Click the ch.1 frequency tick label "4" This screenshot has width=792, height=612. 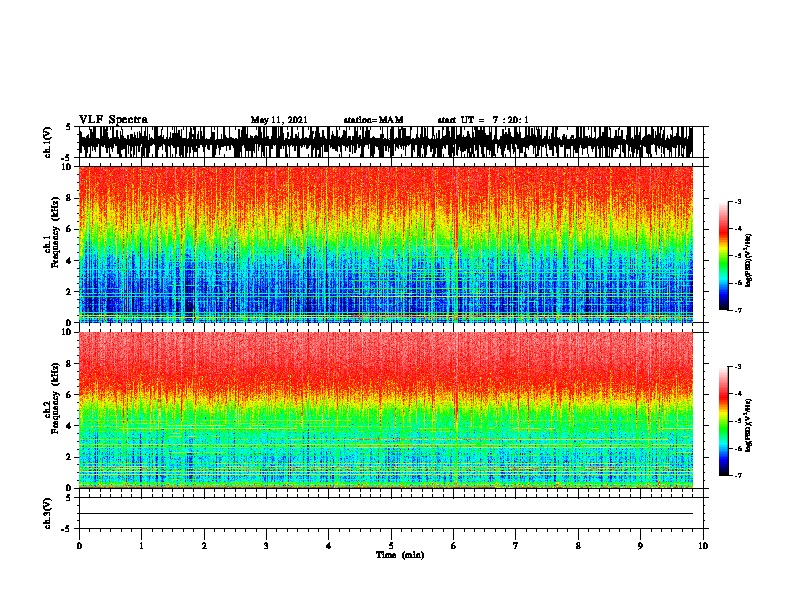[x=70, y=261]
